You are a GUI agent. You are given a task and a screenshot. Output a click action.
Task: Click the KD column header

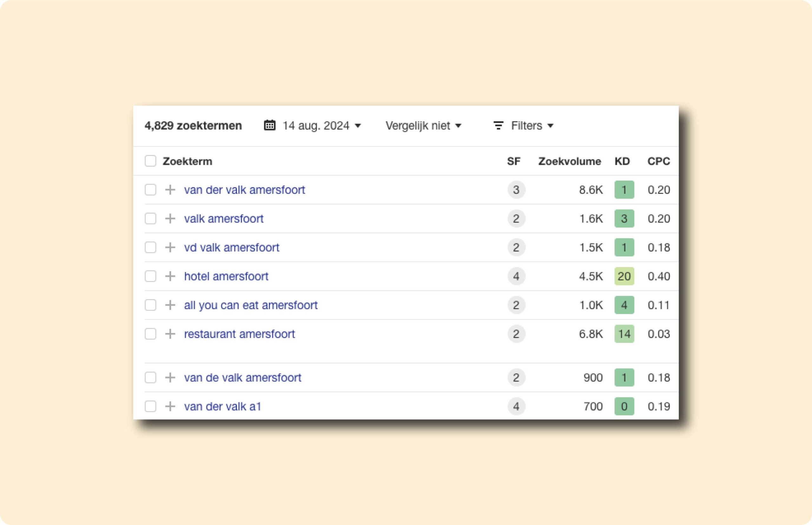(x=622, y=161)
